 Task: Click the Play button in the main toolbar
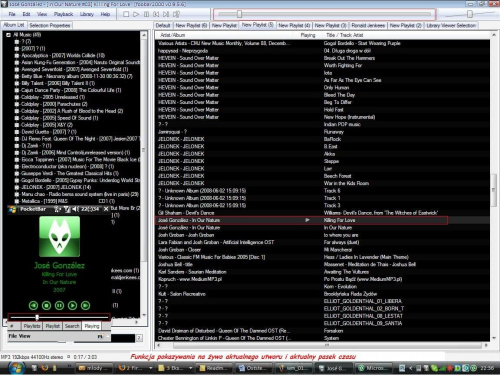coord(136,14)
